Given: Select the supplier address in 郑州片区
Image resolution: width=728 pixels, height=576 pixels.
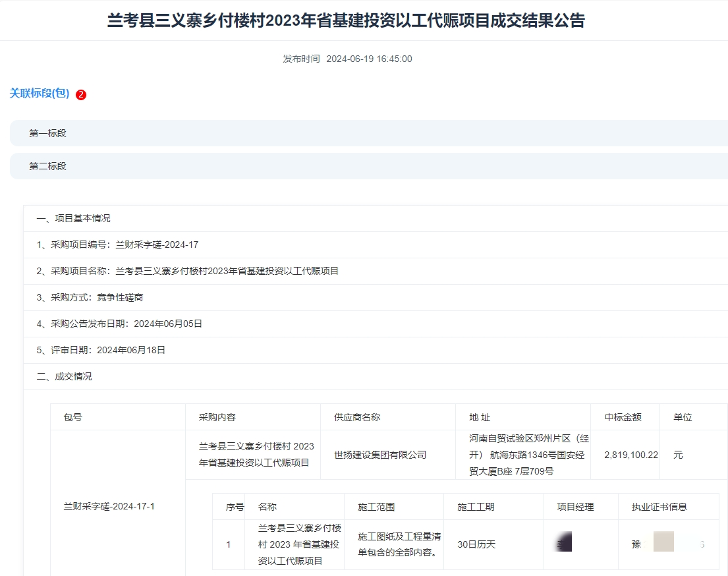Looking at the screenshot, I should 522,455.
